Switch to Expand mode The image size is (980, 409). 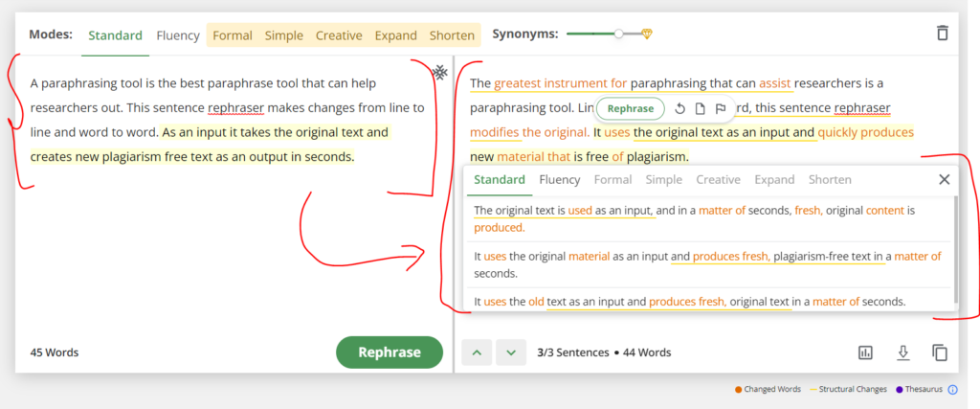point(395,35)
